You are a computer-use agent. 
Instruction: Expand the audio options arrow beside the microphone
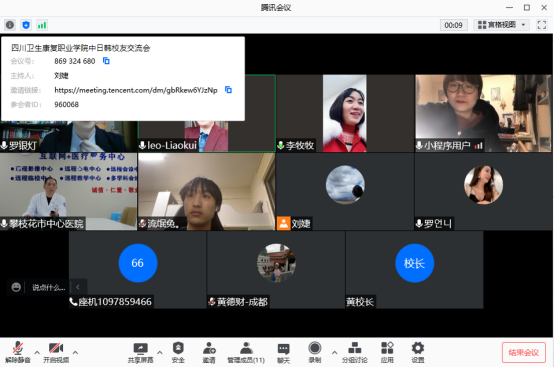[37, 352]
